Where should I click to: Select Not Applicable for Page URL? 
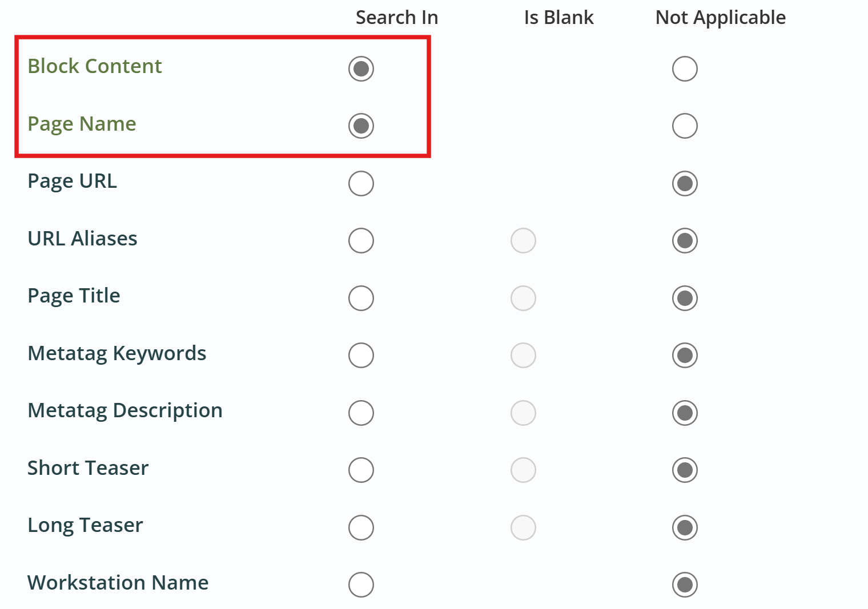(685, 183)
